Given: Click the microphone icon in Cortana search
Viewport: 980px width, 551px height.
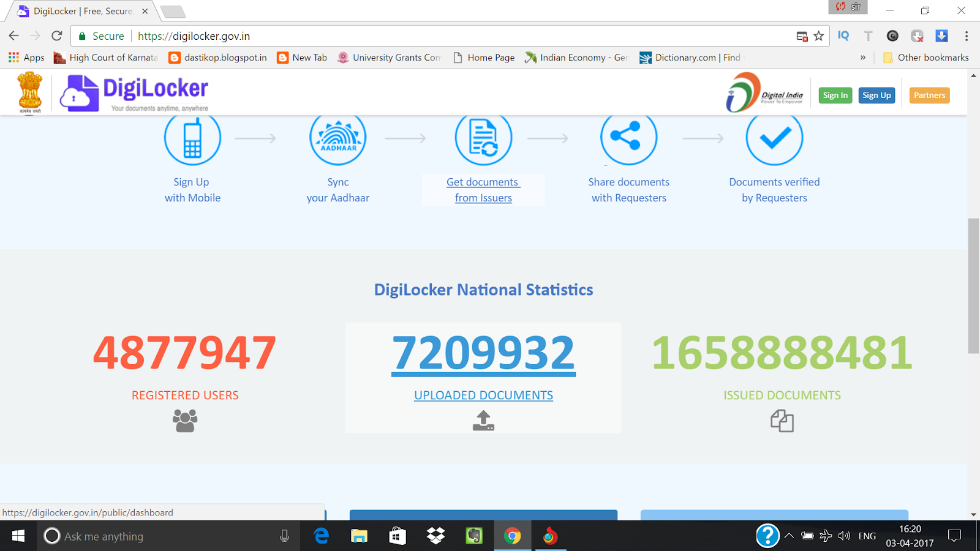Looking at the screenshot, I should [x=284, y=536].
